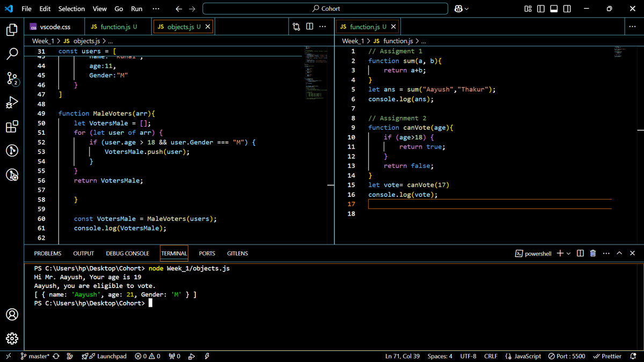The width and height of the screenshot is (644, 362).
Task: Toggle the Primary Side Bar
Action: [541, 9]
